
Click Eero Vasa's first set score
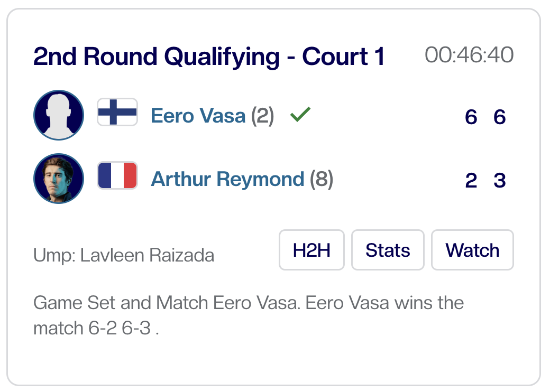point(471,116)
